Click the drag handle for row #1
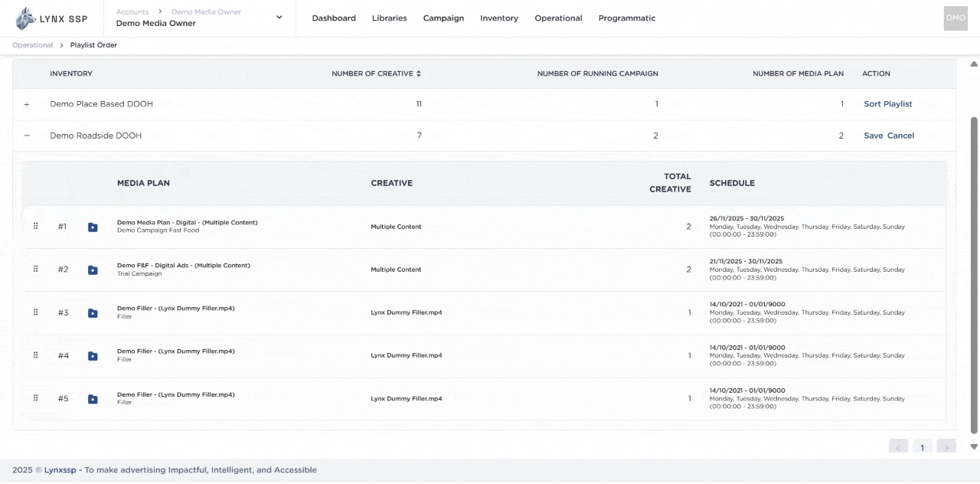Image resolution: width=980 pixels, height=484 pixels. (36, 227)
